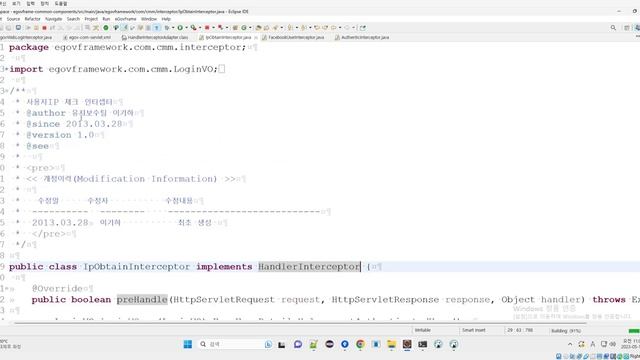Switch to HandlerInterceptorAdapter.class tab
640x360 pixels.
[155, 37]
